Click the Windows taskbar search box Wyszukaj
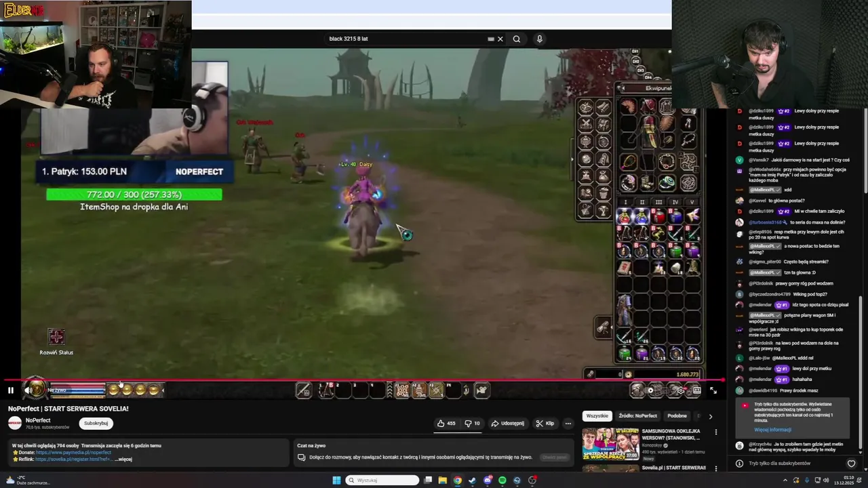 click(382, 480)
